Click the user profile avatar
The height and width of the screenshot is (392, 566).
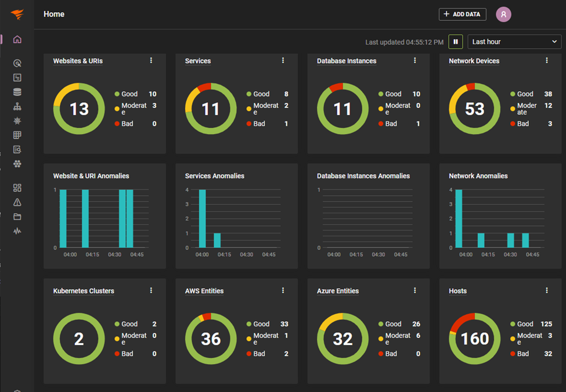(x=503, y=15)
